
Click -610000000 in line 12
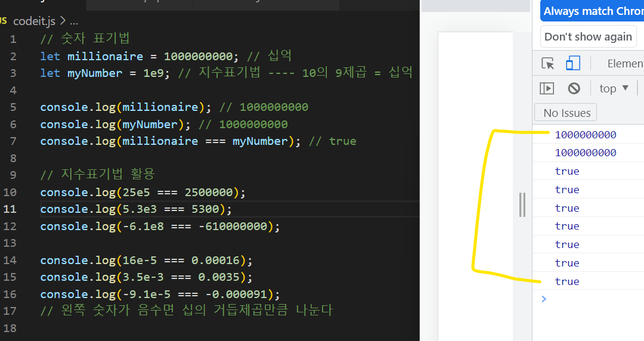pyautogui.click(x=233, y=227)
